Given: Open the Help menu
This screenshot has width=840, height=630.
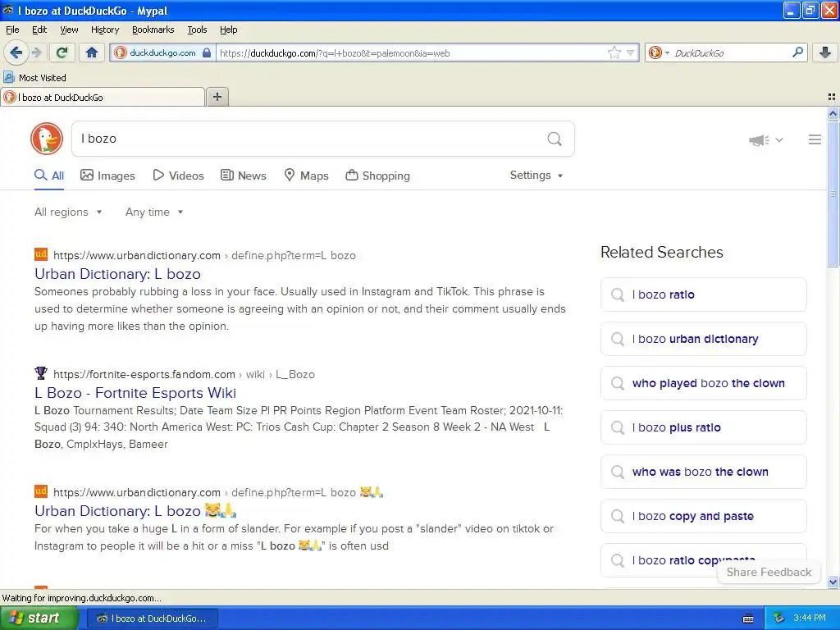Looking at the screenshot, I should pyautogui.click(x=228, y=30).
